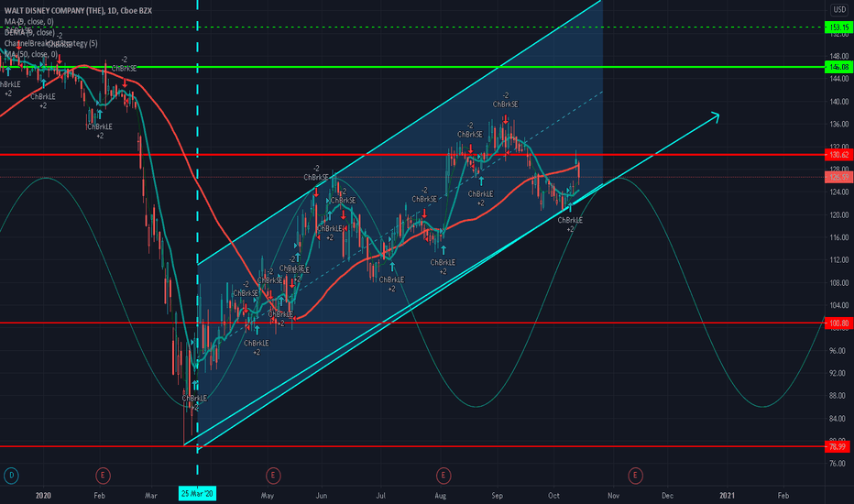Screen dimensions: 854x504
Task: Click the 'Dec' label on time axis
Action: click(667, 495)
